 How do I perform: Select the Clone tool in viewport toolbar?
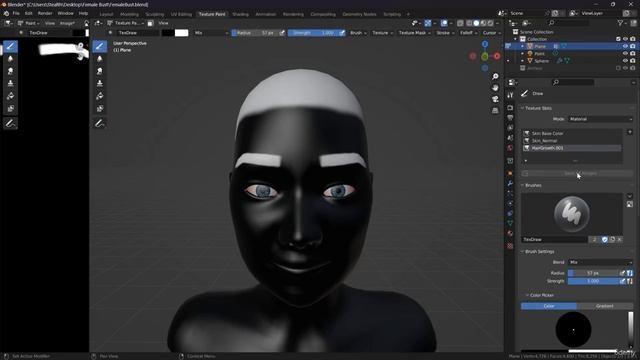pos(100,83)
